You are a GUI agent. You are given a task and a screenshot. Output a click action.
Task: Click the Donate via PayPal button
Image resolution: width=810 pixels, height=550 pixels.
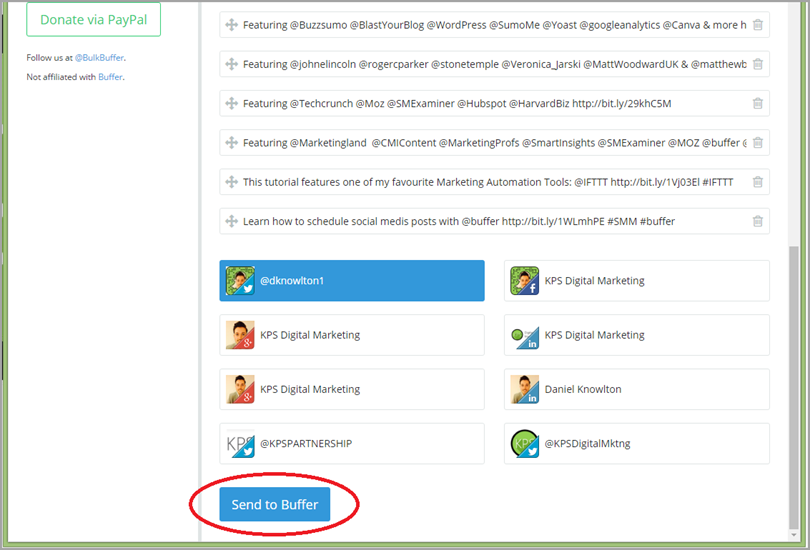coord(93,20)
